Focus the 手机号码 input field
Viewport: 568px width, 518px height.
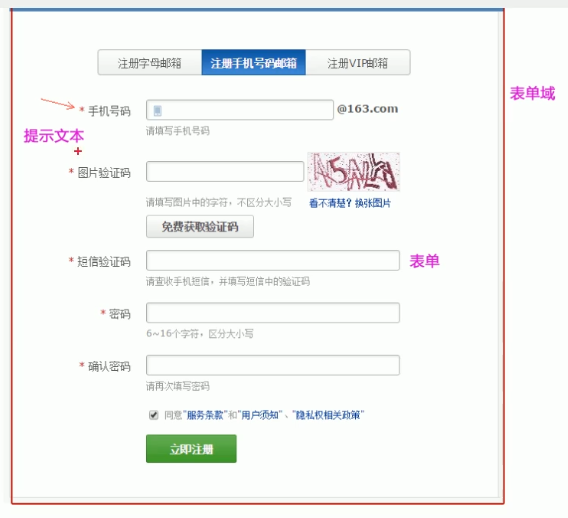[x=240, y=110]
